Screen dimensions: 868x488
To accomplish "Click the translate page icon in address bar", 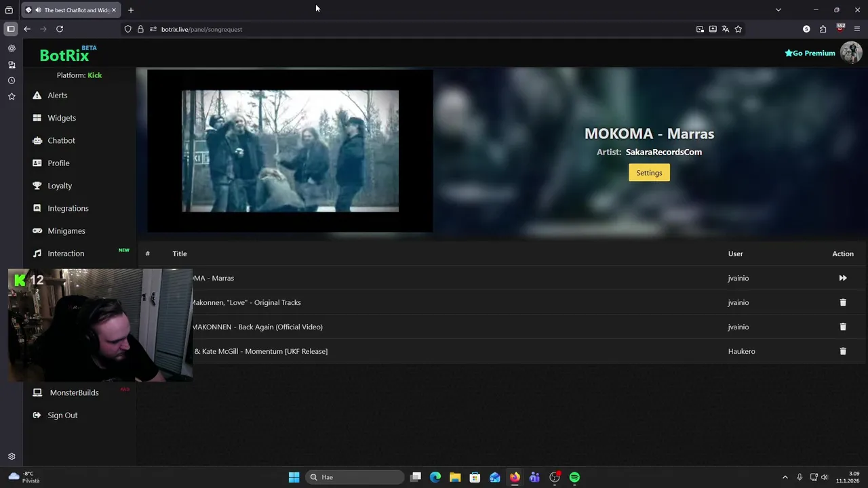I will (726, 29).
